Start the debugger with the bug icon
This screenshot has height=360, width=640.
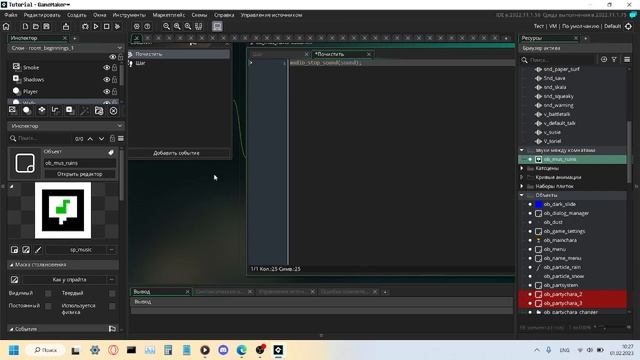(85, 27)
